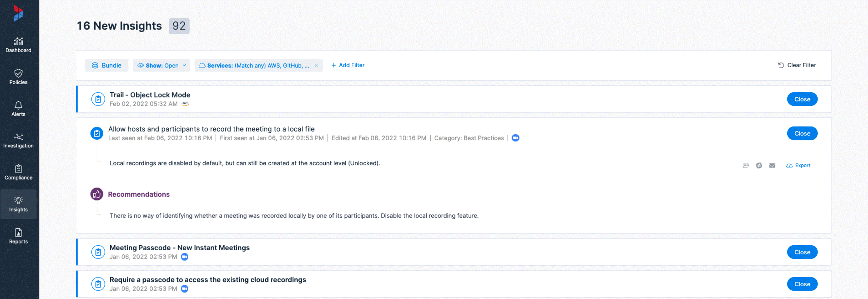Expand the Meeting Passcode insight details
The width and height of the screenshot is (868, 299).
coord(180,247)
